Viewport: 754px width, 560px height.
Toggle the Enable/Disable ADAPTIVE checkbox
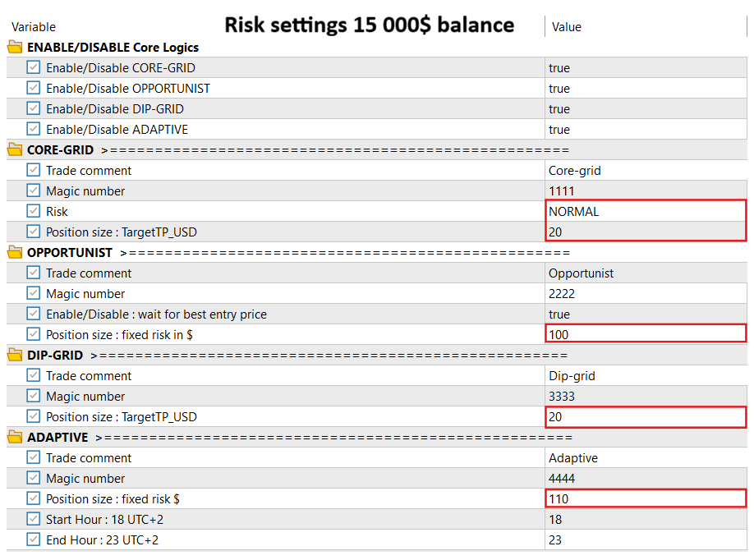click(34, 129)
